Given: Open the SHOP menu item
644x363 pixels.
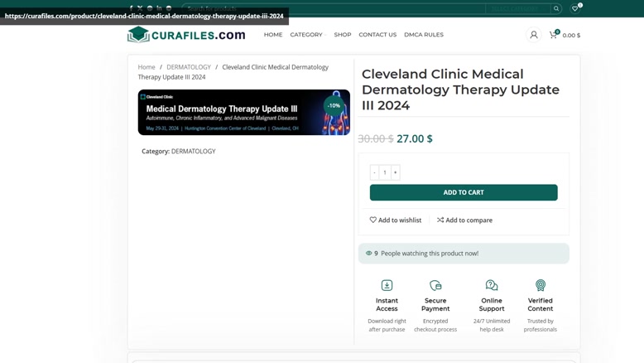Looking at the screenshot, I should [343, 35].
